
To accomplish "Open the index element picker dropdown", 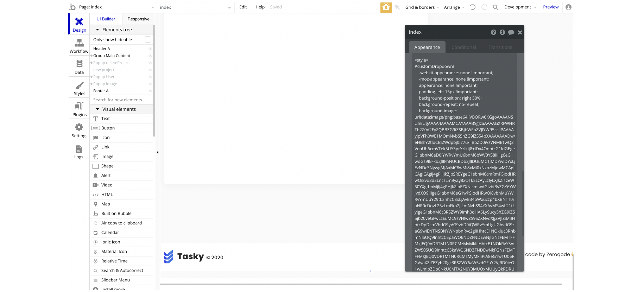I will point(195,7).
